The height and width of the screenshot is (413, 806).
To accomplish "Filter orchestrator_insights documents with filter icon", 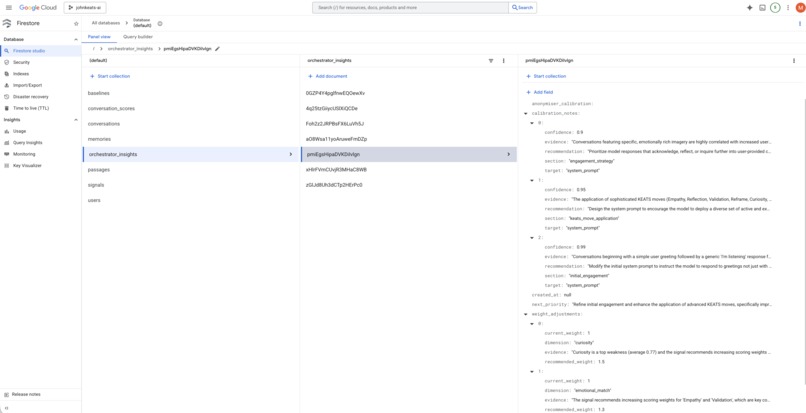I will pyautogui.click(x=490, y=61).
